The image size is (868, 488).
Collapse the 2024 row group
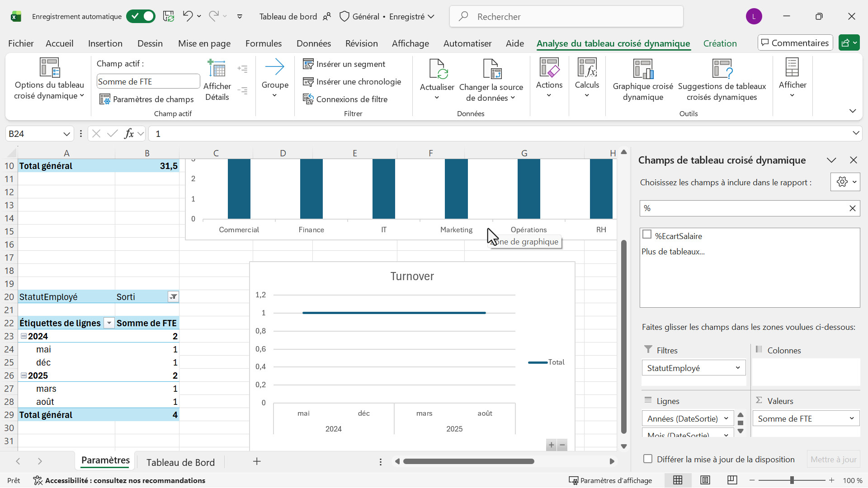pos(24,336)
